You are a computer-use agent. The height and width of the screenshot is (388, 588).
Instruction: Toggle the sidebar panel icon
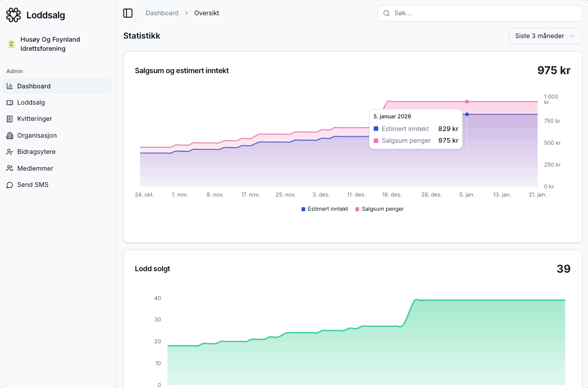(x=128, y=13)
